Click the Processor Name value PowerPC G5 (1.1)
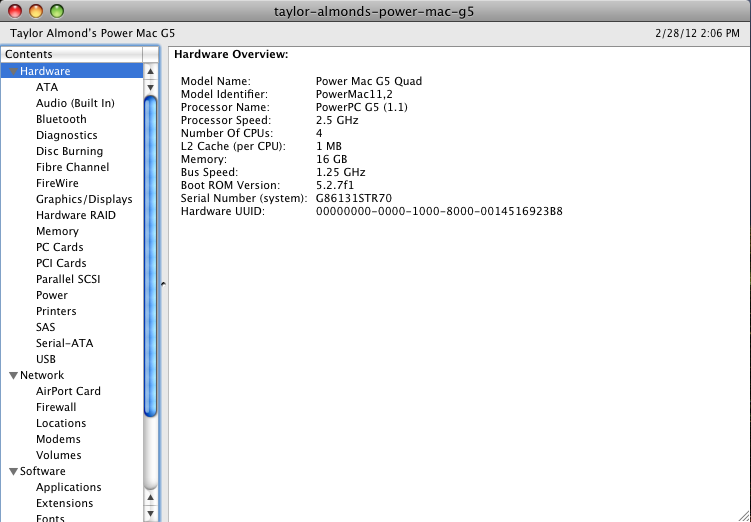The width and height of the screenshot is (751, 522). 362,107
